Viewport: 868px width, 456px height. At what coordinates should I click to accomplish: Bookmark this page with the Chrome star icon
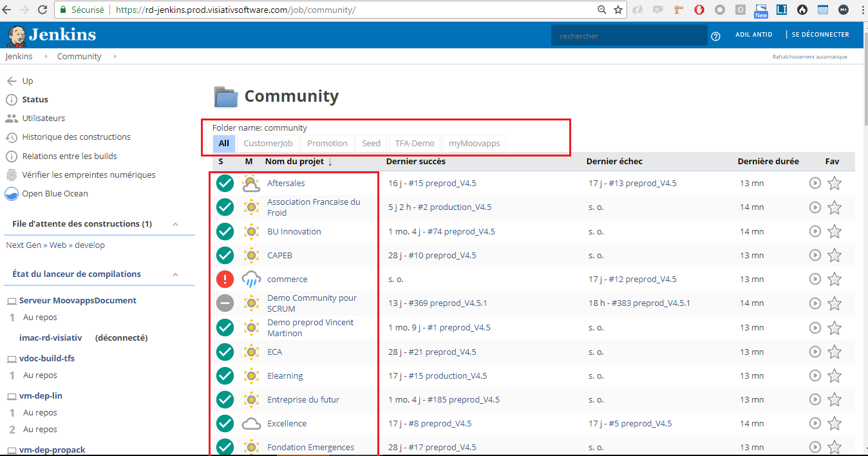[618, 10]
